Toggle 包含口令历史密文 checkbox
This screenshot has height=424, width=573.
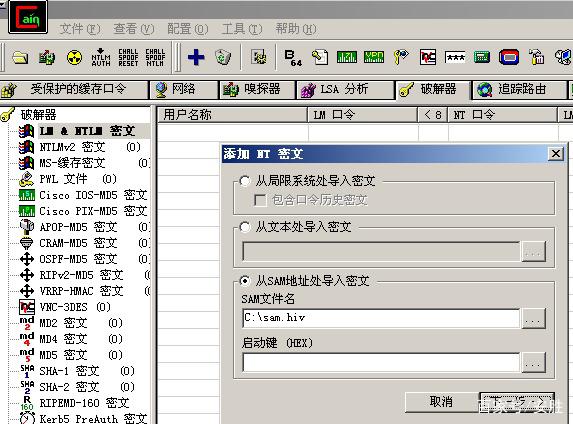pyautogui.click(x=260, y=200)
